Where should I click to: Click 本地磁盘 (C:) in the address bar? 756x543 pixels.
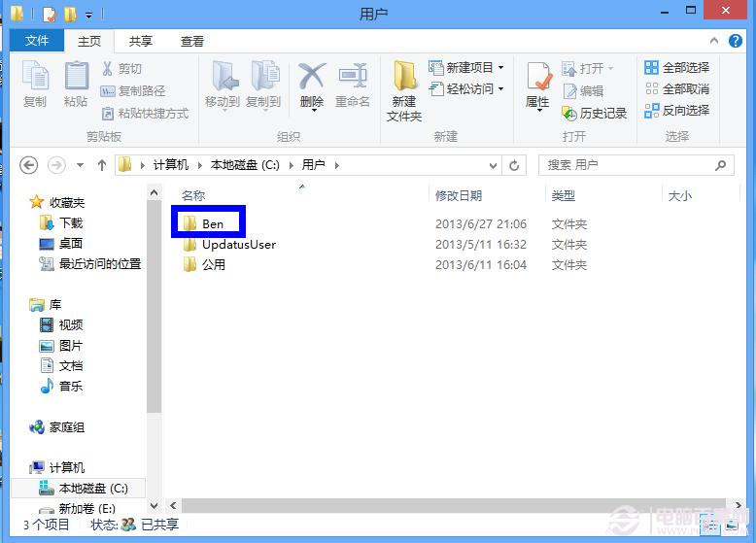[245, 165]
